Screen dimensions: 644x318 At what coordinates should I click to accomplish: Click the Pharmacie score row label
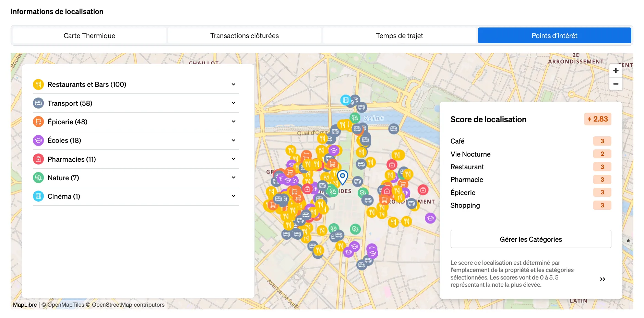(467, 180)
